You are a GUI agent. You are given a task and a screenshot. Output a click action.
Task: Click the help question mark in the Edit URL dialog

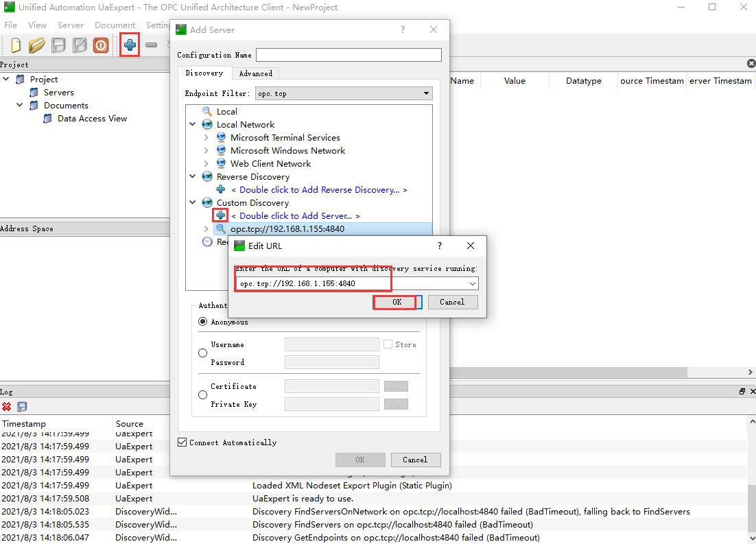(x=439, y=246)
